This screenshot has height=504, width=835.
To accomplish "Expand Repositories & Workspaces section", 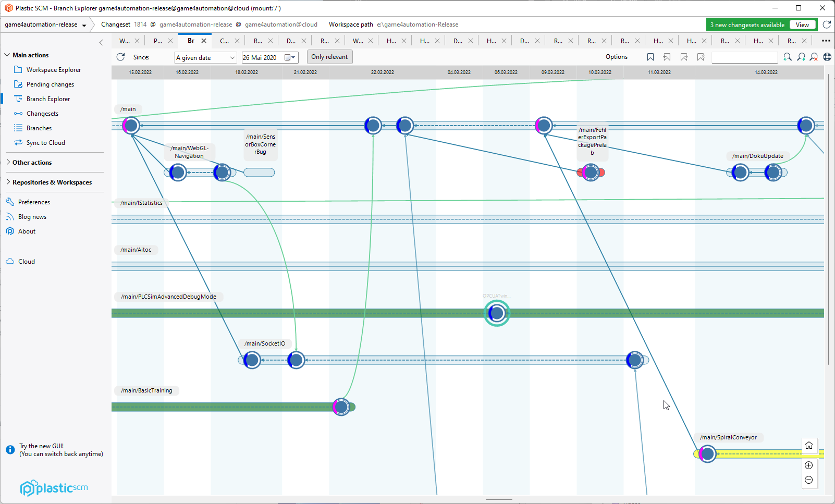I will pos(52,182).
